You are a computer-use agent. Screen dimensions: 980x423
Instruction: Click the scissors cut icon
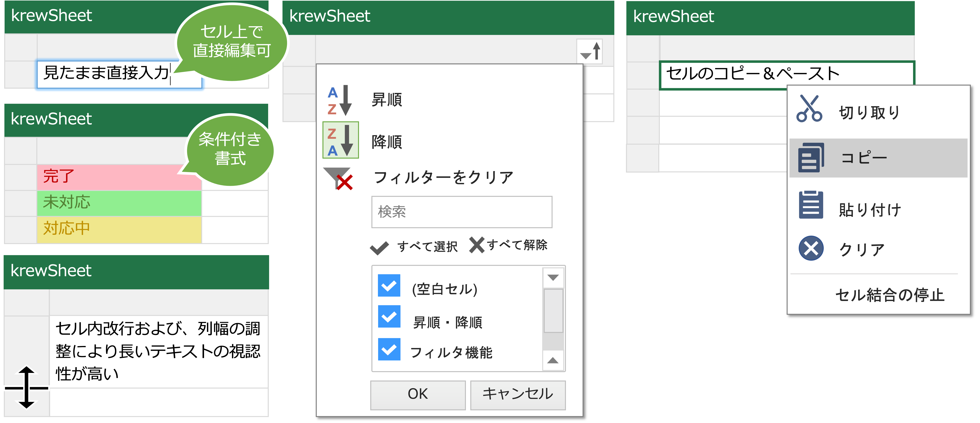809,109
